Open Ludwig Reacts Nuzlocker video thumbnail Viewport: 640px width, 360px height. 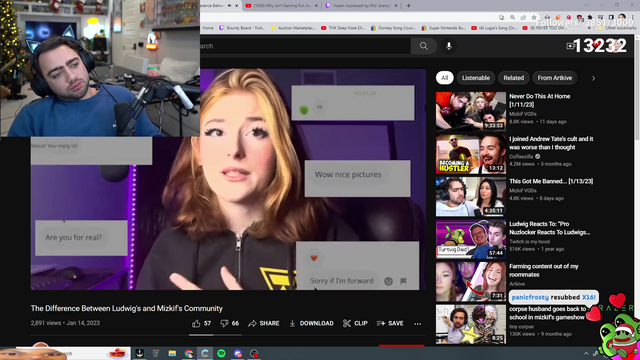(x=471, y=239)
